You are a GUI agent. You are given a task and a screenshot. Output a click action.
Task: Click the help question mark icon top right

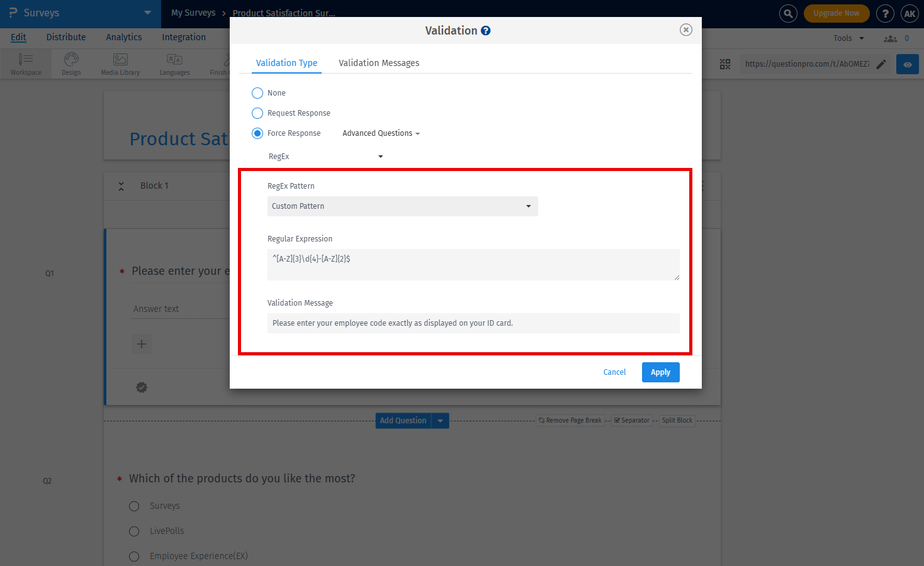click(x=885, y=13)
